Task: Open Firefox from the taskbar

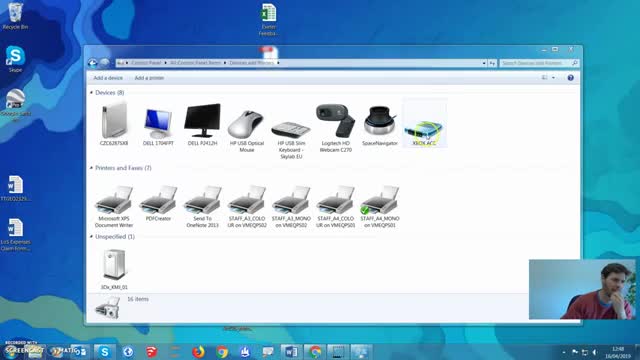Action: point(198,351)
